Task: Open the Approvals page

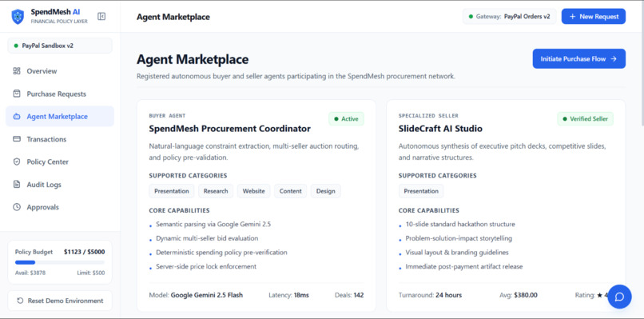Action: point(60,207)
